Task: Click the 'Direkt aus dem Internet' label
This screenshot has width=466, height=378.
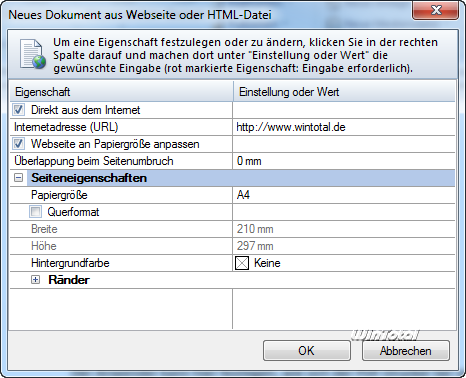Action: pos(86,110)
